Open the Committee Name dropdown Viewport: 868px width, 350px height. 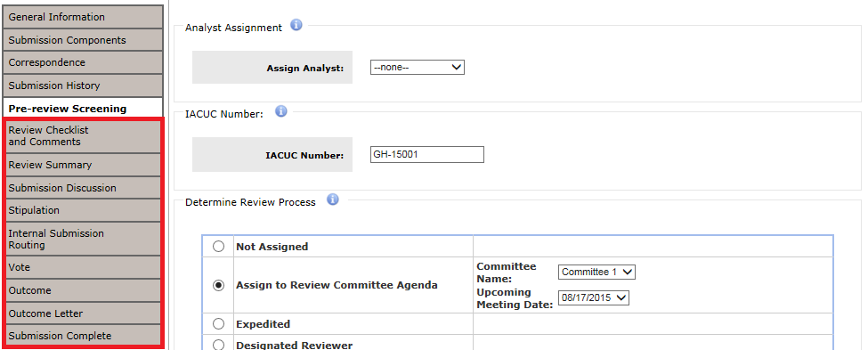(596, 272)
